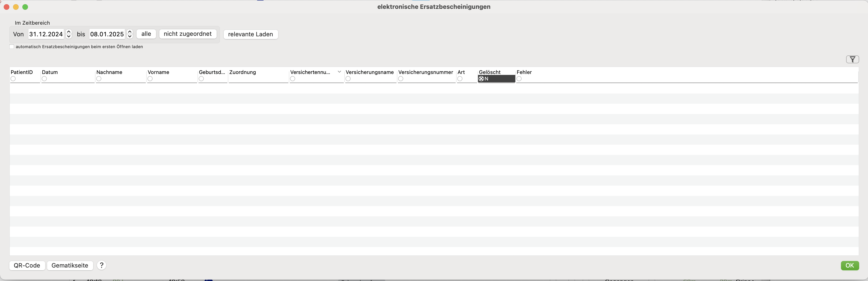Viewport: 868px width, 281px height.
Task: Click the PatientID column filter circle
Action: [x=13, y=79]
